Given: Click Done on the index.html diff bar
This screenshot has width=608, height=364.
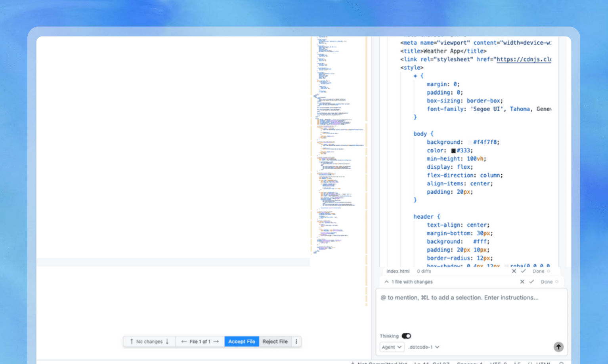Looking at the screenshot, I should (538, 271).
